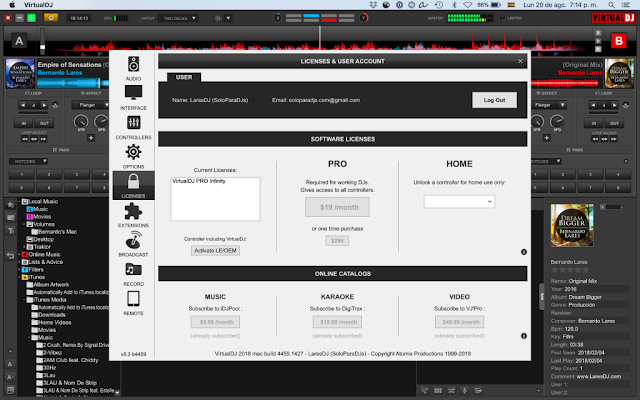
Task: Click left deck loop OUT button
Action: [44, 123]
